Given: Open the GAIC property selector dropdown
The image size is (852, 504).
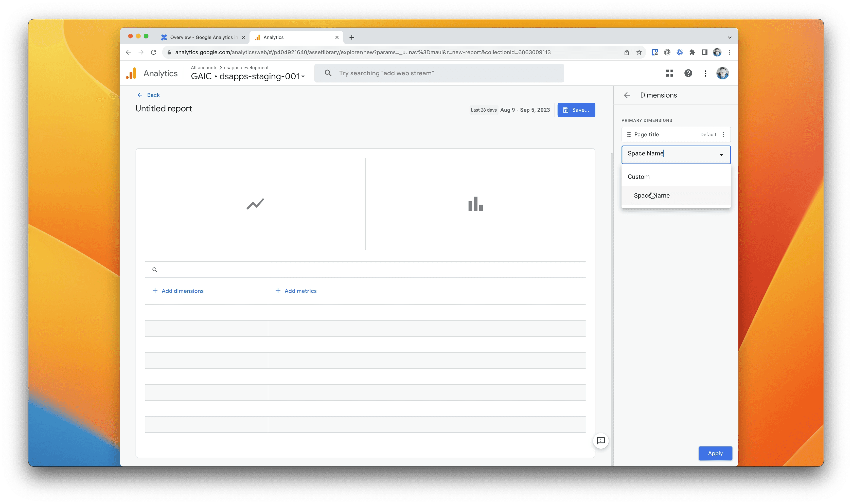Looking at the screenshot, I should coord(247,76).
